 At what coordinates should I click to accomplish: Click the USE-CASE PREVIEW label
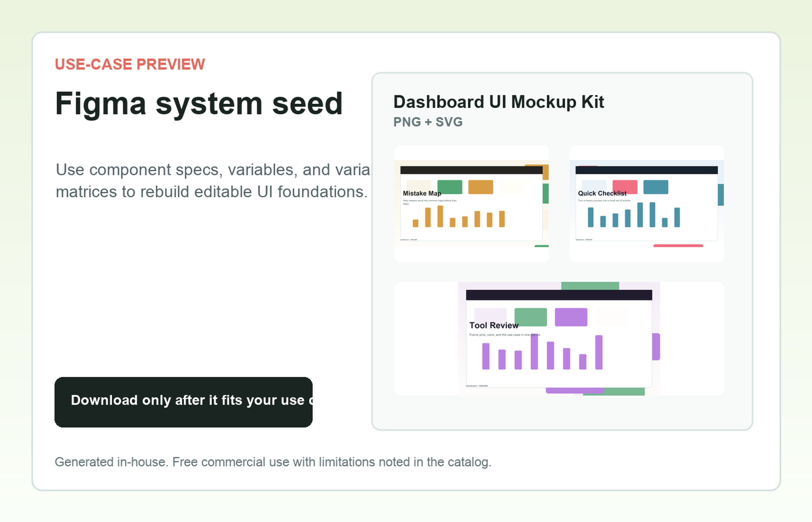[x=130, y=64]
